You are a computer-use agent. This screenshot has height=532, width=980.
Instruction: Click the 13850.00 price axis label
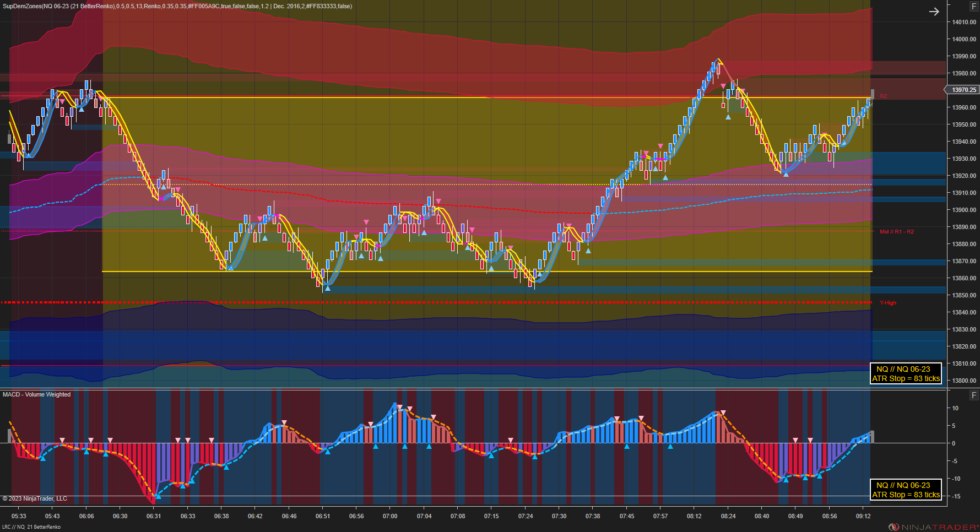tap(964, 295)
